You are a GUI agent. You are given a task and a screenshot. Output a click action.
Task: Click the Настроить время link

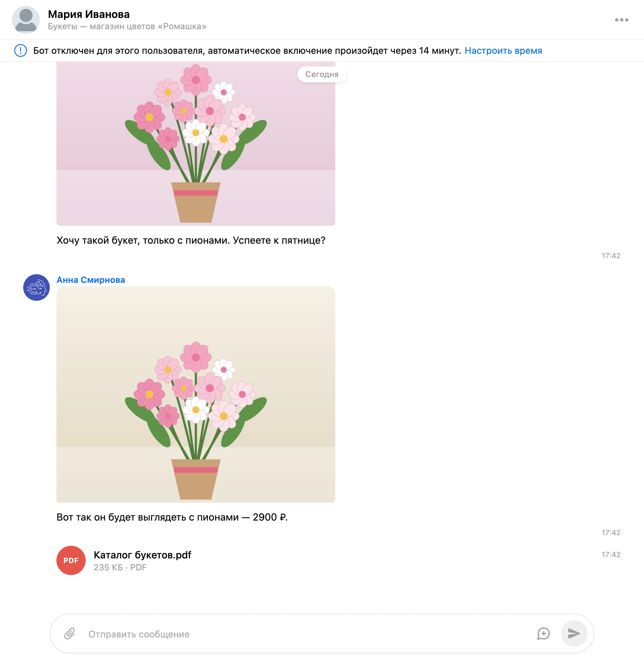point(503,50)
